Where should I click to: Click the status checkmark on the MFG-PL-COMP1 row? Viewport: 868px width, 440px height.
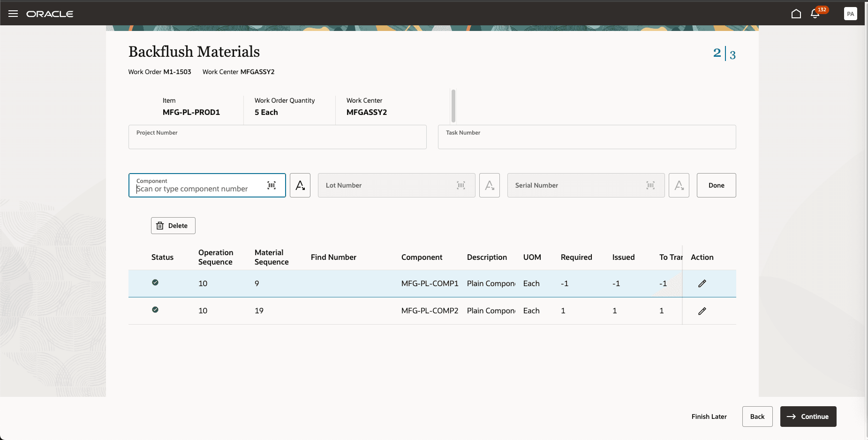(155, 283)
